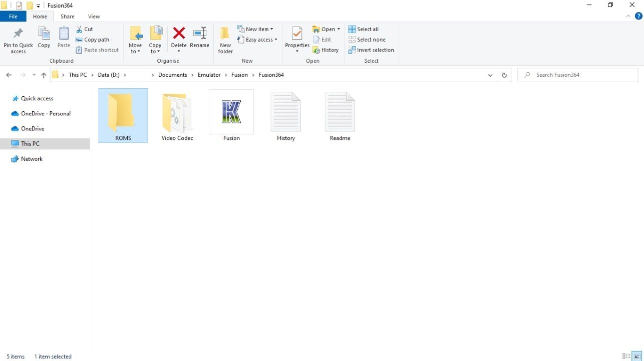Click the Copy button in the Clipboard group
The image size is (644, 361).
[x=44, y=38]
